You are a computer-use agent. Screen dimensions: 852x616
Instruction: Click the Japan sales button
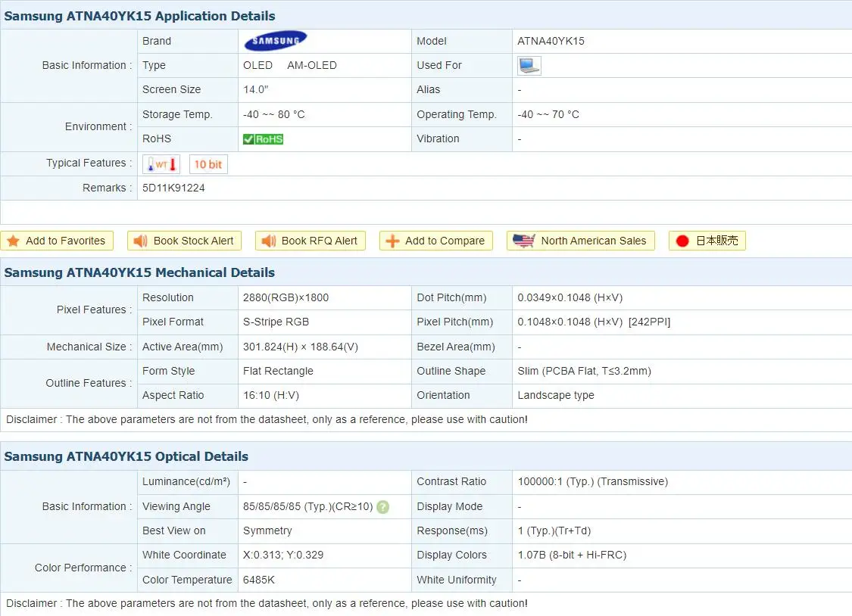click(707, 241)
